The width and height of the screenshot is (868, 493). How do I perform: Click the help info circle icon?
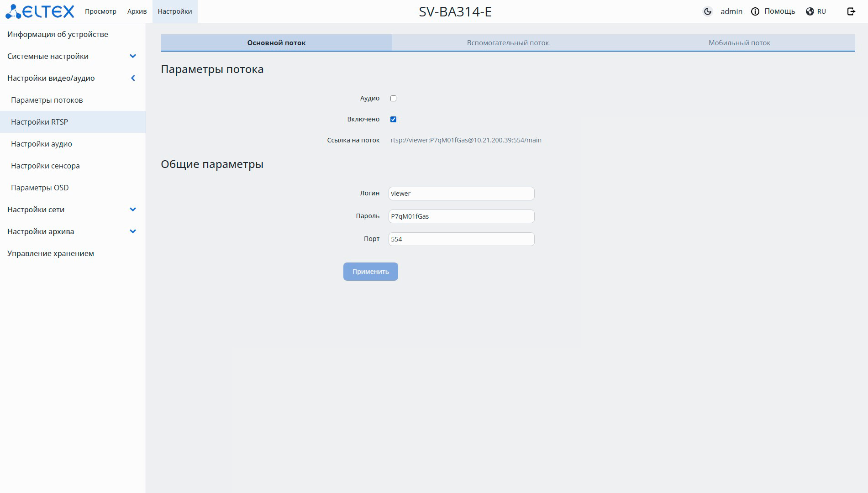[755, 11]
